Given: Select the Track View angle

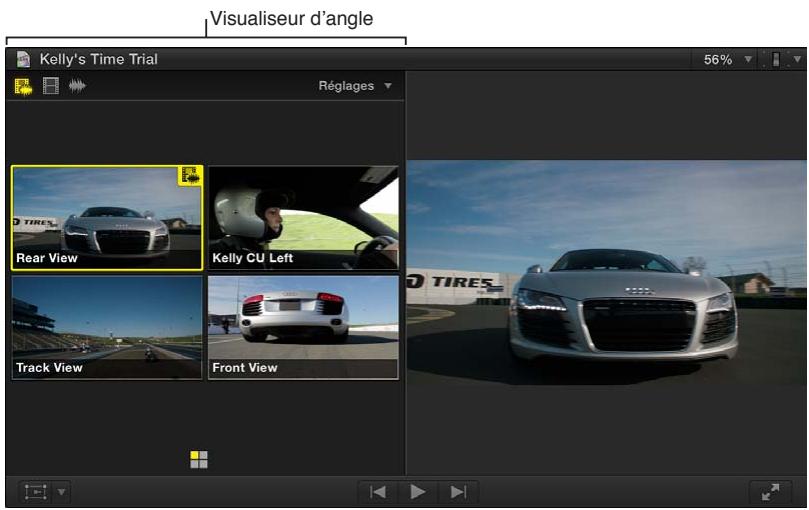Looking at the screenshot, I should tap(107, 328).
